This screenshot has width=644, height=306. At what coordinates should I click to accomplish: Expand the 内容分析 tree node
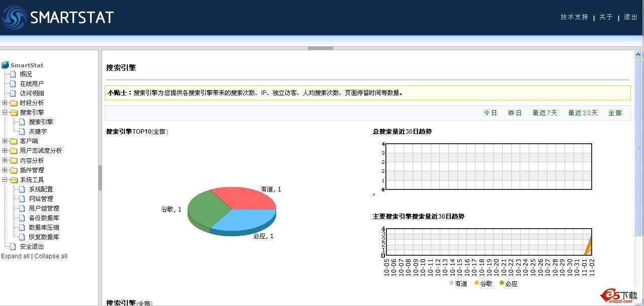pyautogui.click(x=5, y=161)
